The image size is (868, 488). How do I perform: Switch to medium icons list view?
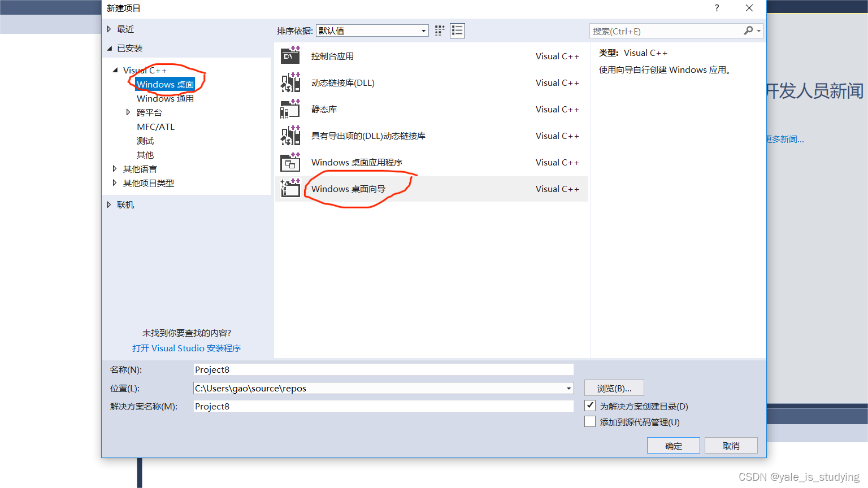(x=457, y=30)
